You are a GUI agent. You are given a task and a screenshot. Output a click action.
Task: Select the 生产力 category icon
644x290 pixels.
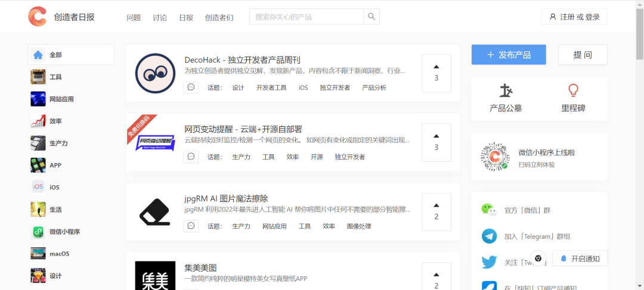click(38, 143)
